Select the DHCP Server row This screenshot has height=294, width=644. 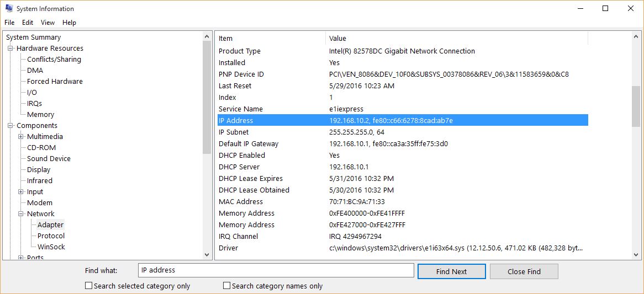pyautogui.click(x=403, y=167)
